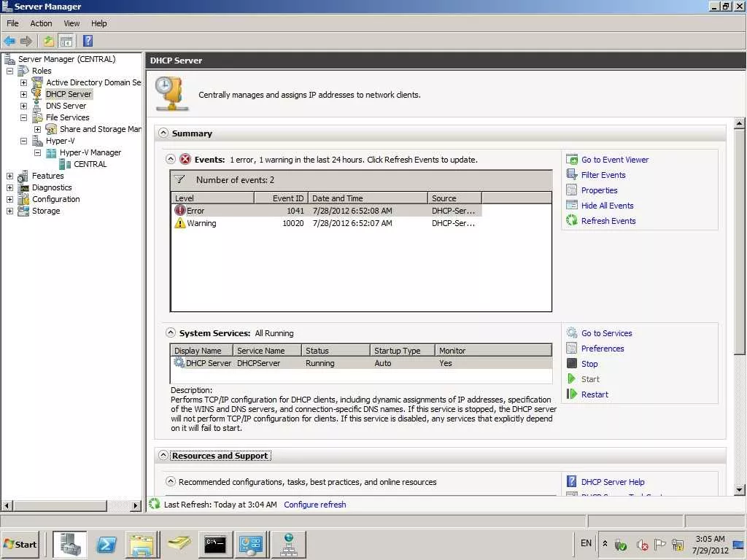Collapse the Summary section chevron
The image size is (747, 560).
163,133
